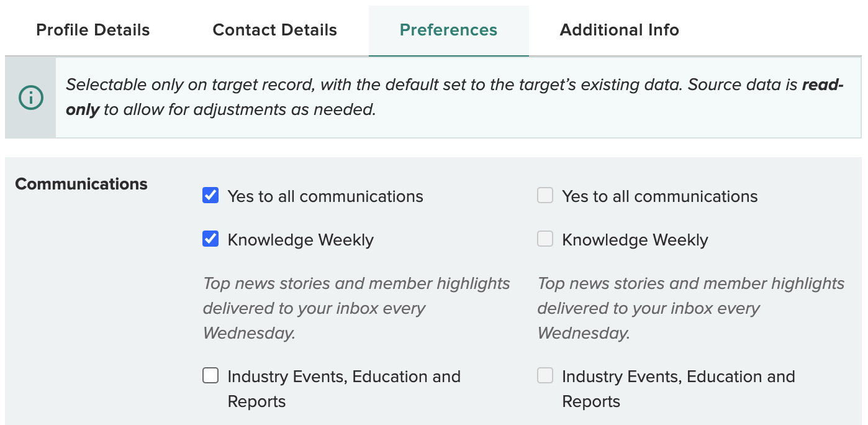The image size is (868, 425).
Task: Uncheck the checked Yes to all communications checkbox
Action: pos(210,196)
